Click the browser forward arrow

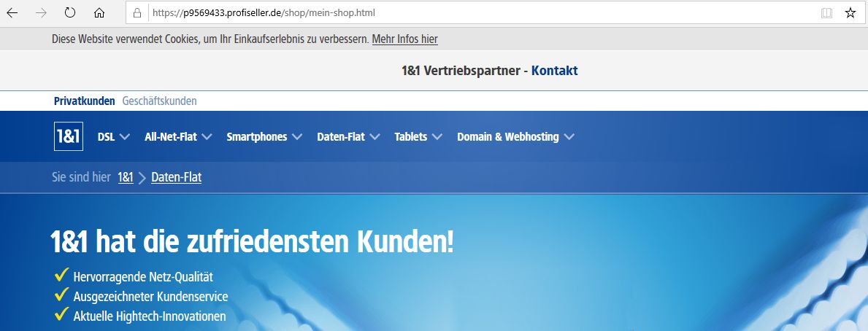click(41, 13)
